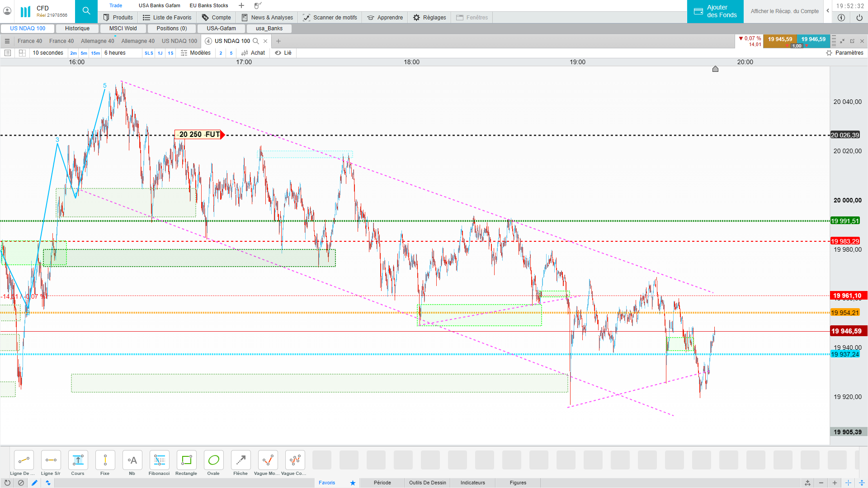Select the Ligne S/r tool
868x488 pixels.
[x=51, y=460]
